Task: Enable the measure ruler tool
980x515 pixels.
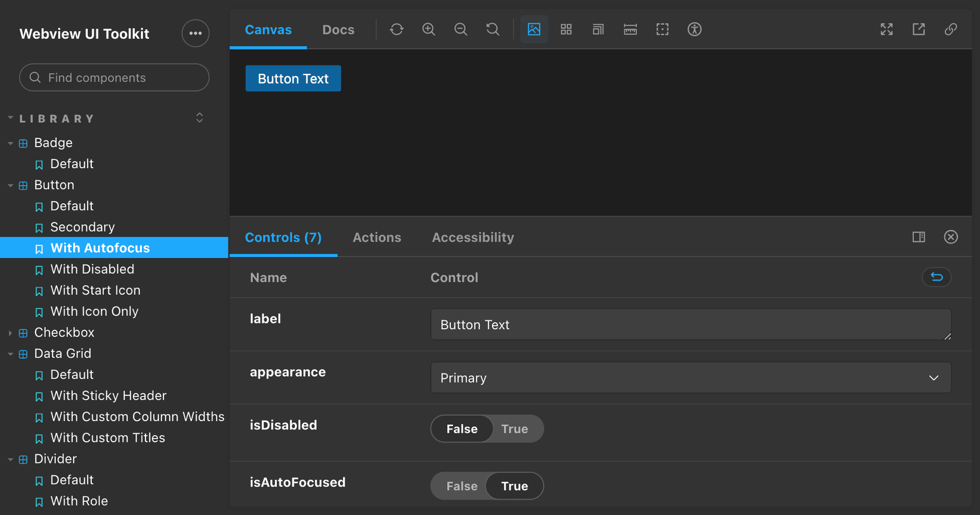Action: pyautogui.click(x=630, y=29)
